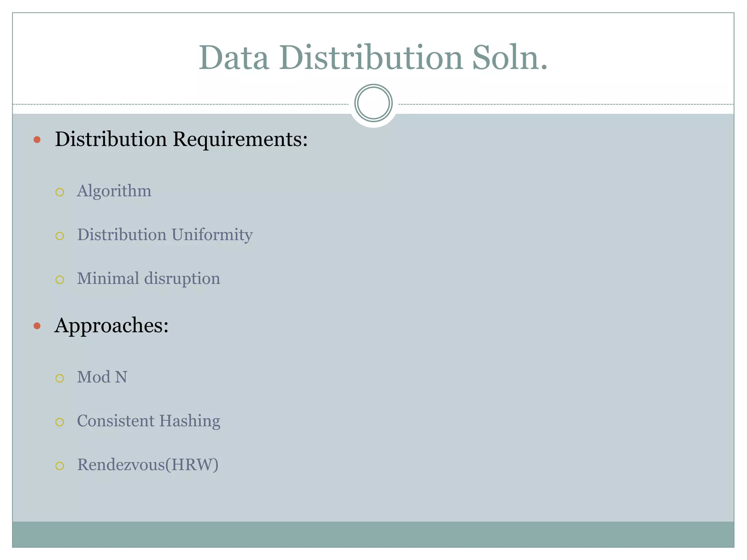Click the hollow bullet next to Algorithm
The height and width of the screenshot is (560, 747).
pos(60,192)
